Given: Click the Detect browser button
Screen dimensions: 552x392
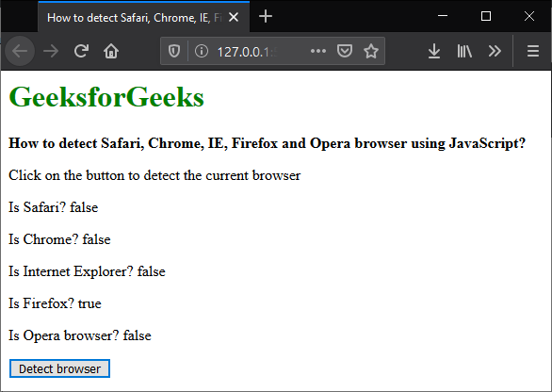Looking at the screenshot, I should point(59,368).
